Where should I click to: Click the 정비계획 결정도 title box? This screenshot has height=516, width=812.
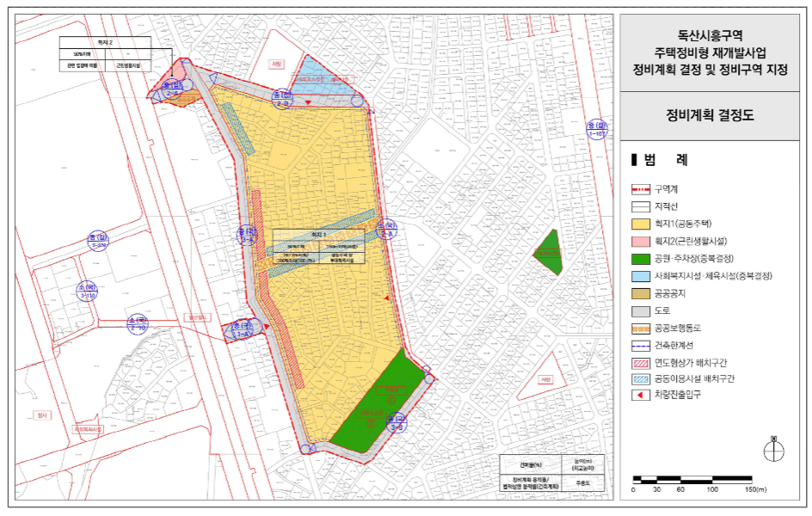click(710, 116)
